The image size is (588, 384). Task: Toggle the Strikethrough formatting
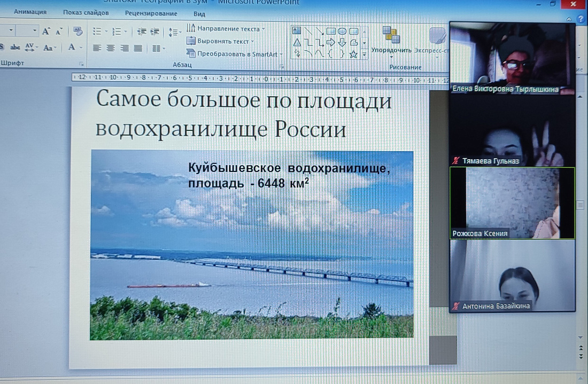pos(16,47)
